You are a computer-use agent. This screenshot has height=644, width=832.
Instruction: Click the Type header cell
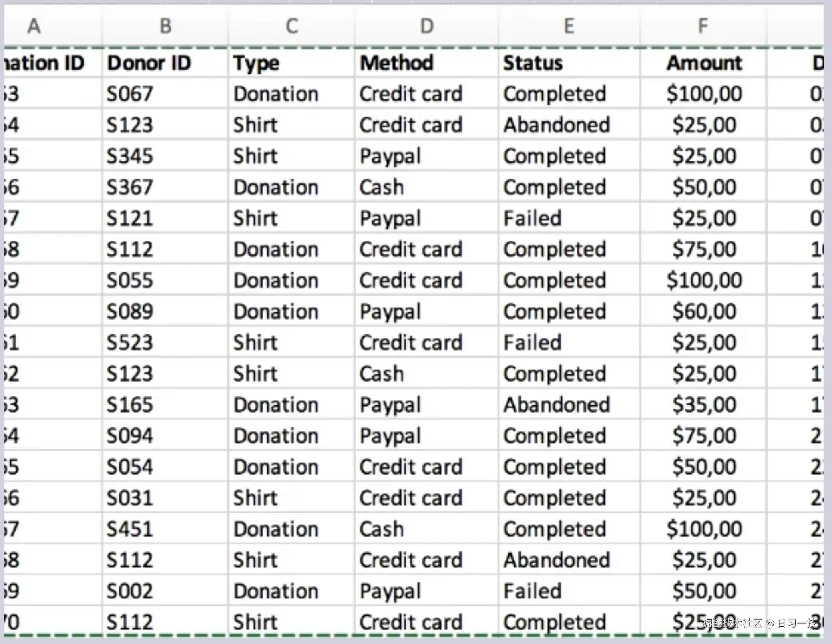256,62
